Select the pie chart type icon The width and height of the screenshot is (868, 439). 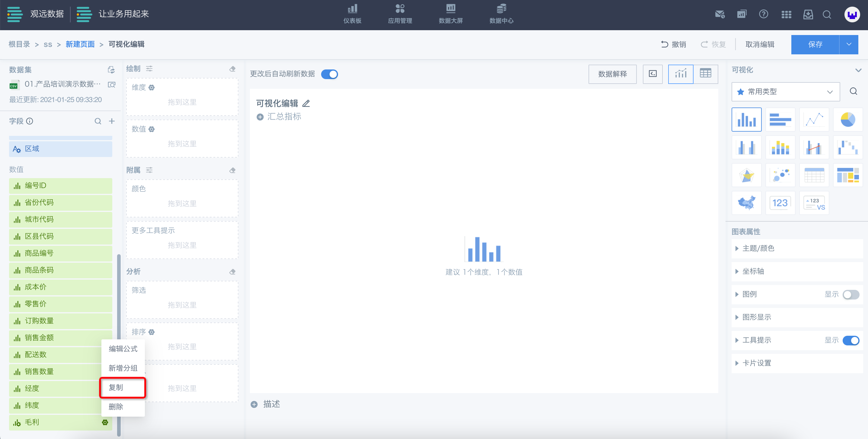847,120
